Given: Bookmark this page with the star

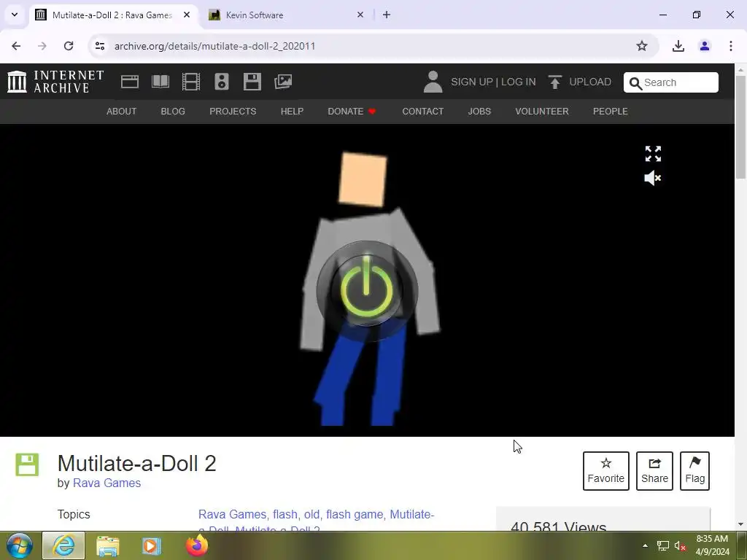Looking at the screenshot, I should [x=642, y=46].
